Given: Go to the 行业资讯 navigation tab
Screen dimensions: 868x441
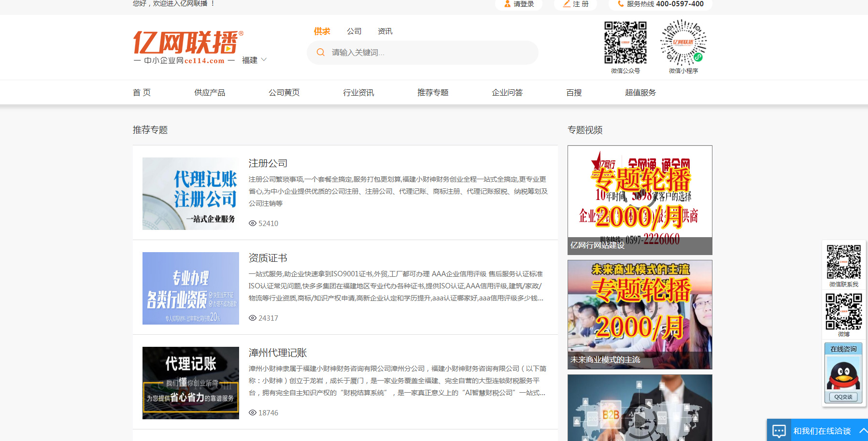Looking at the screenshot, I should click(x=358, y=93).
